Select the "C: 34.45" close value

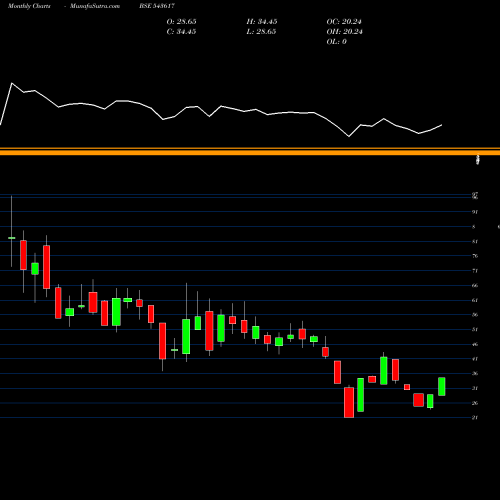pos(182,32)
